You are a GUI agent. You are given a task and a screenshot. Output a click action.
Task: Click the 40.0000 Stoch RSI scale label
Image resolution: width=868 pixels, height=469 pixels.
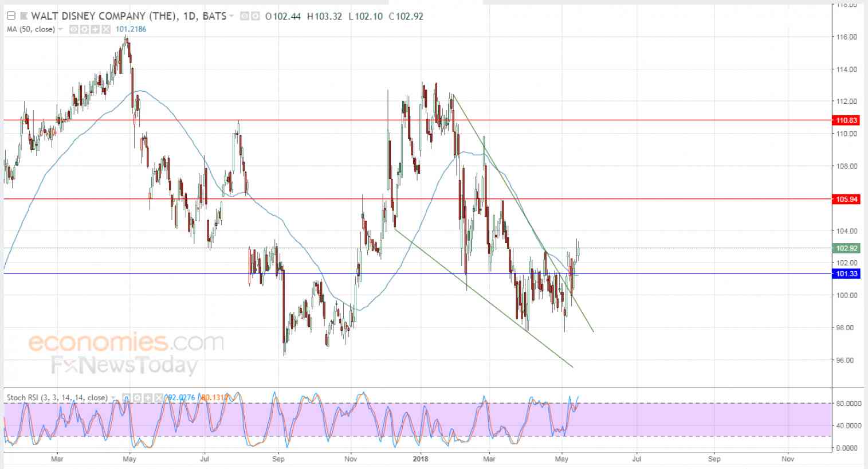pos(849,425)
